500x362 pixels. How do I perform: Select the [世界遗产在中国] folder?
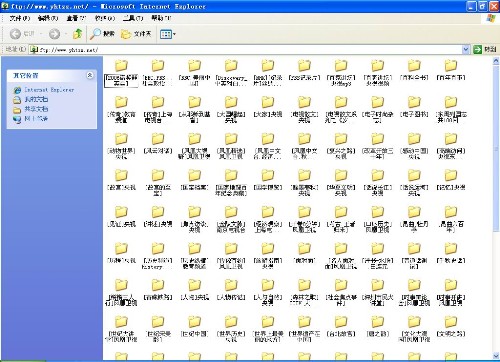[x=304, y=329]
